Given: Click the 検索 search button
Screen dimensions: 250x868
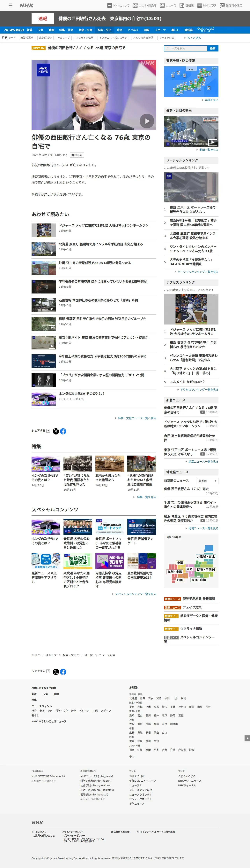Looking at the screenshot, I should click(213, 49).
